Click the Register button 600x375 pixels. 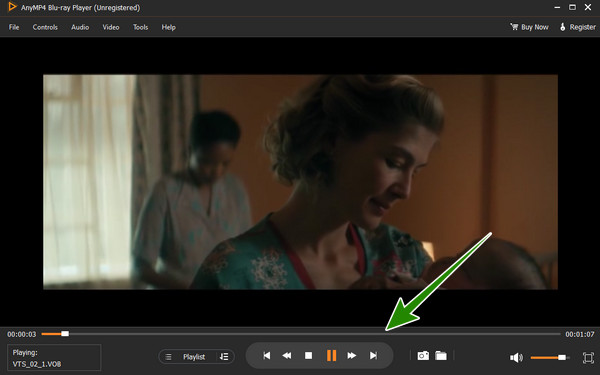point(578,27)
